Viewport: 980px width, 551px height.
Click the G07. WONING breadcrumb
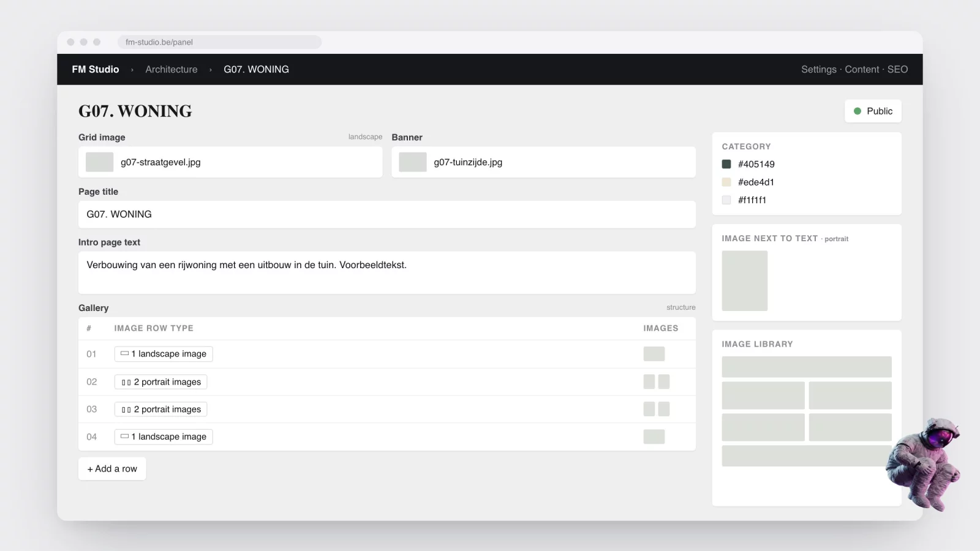pos(256,69)
